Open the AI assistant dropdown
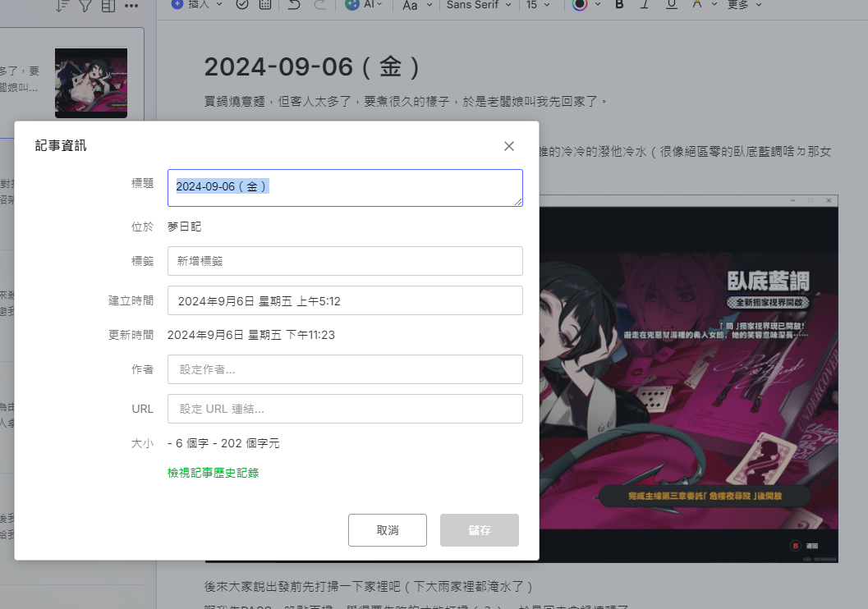868x609 pixels. (364, 4)
